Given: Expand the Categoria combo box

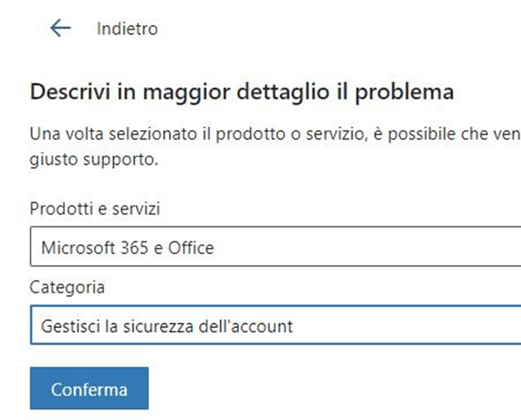Looking at the screenshot, I should 275,325.
